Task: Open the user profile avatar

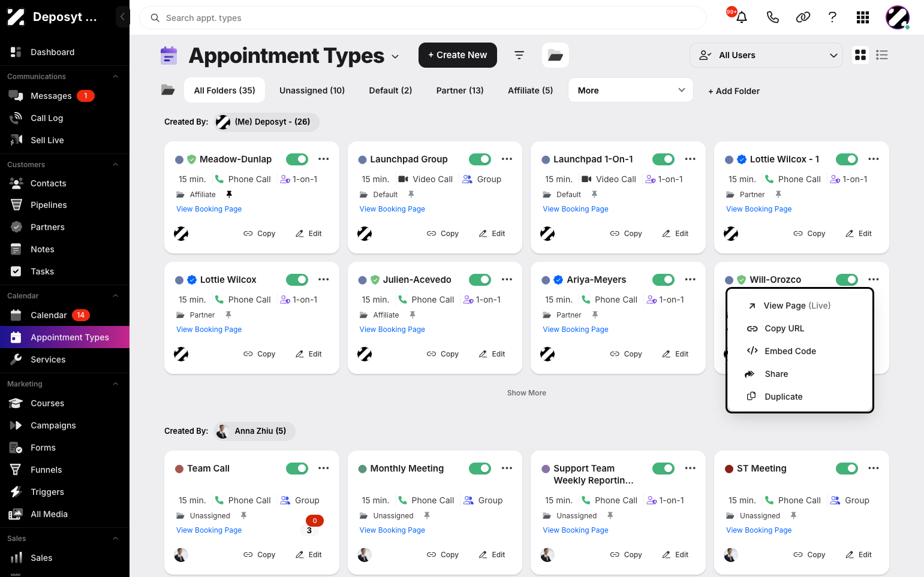Action: (x=898, y=17)
